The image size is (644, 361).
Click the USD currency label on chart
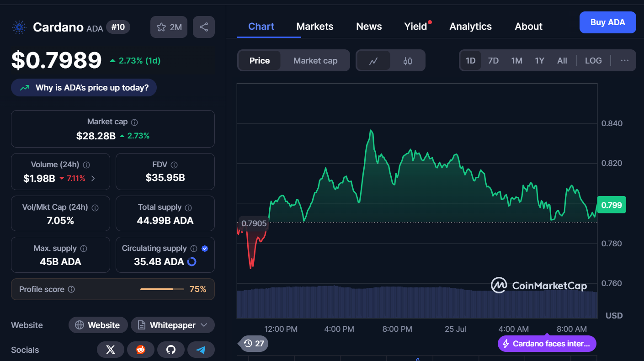pos(614,315)
